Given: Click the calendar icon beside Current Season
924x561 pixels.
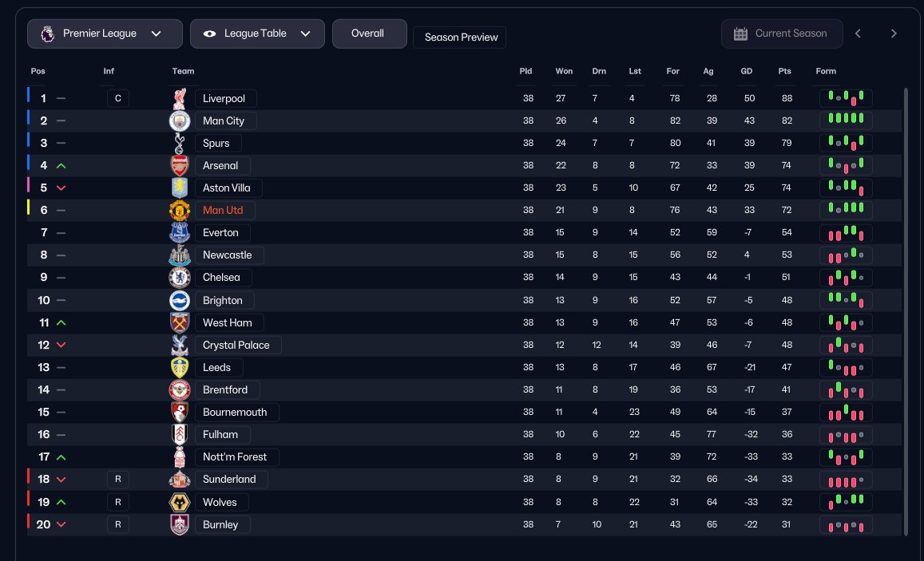Looking at the screenshot, I should pyautogui.click(x=740, y=34).
